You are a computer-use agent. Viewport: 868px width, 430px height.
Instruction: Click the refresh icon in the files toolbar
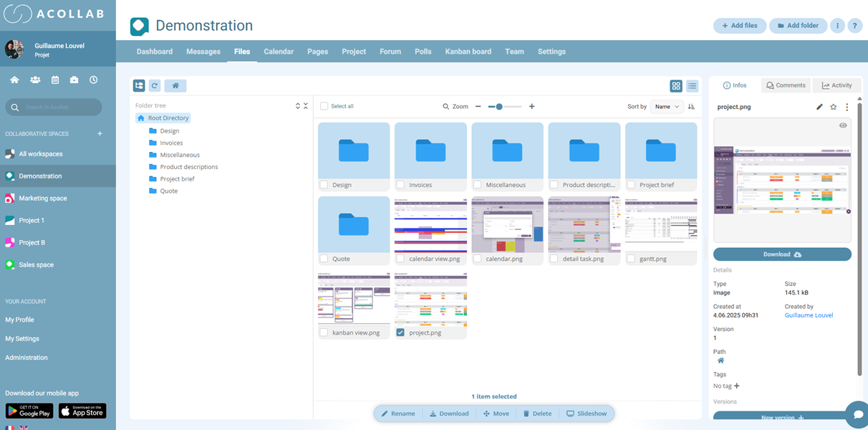pyautogui.click(x=155, y=86)
